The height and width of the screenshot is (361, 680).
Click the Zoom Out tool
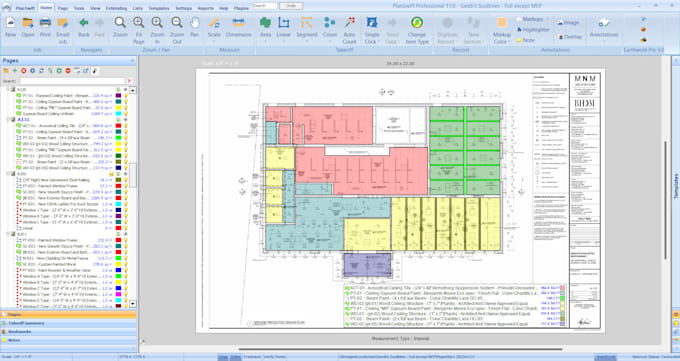(177, 30)
